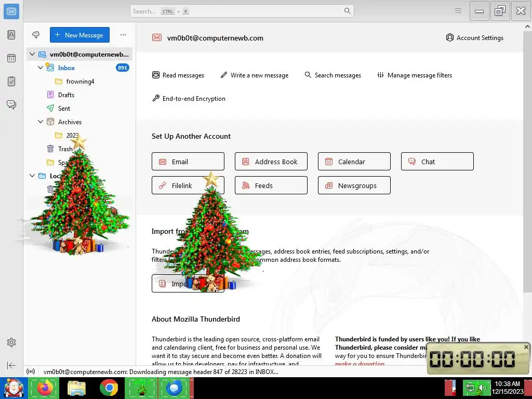The image size is (532, 399).
Task: Collapse the spaces toolbar
Action: coord(11,365)
